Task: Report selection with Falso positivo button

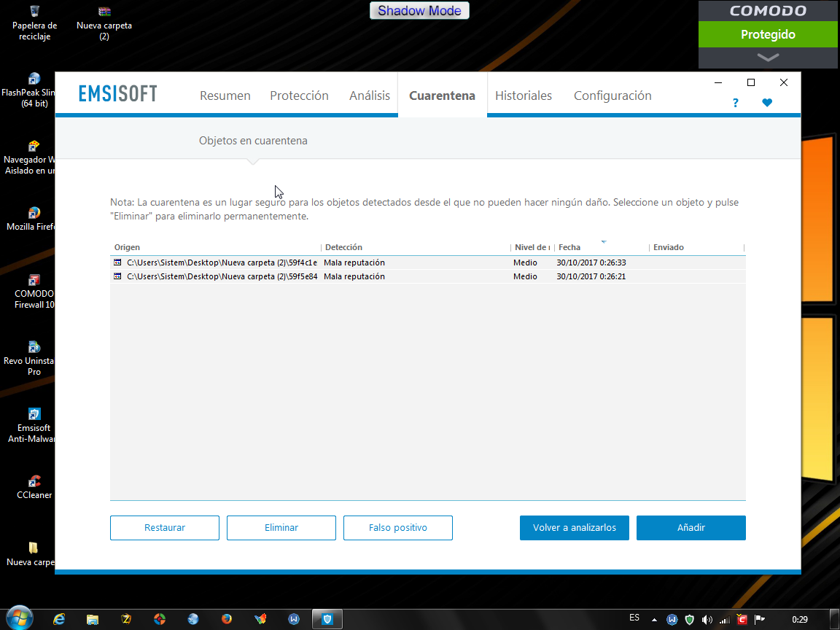Action: (x=398, y=528)
